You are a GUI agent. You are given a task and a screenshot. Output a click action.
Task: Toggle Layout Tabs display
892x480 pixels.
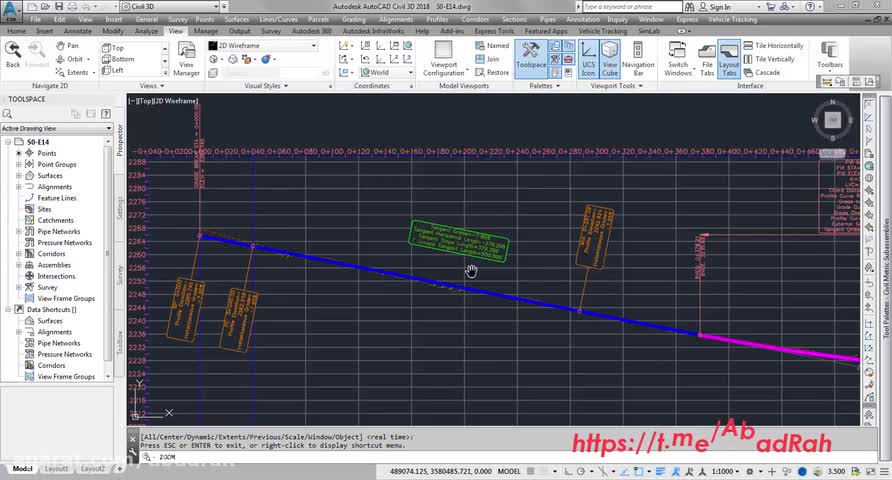(729, 59)
